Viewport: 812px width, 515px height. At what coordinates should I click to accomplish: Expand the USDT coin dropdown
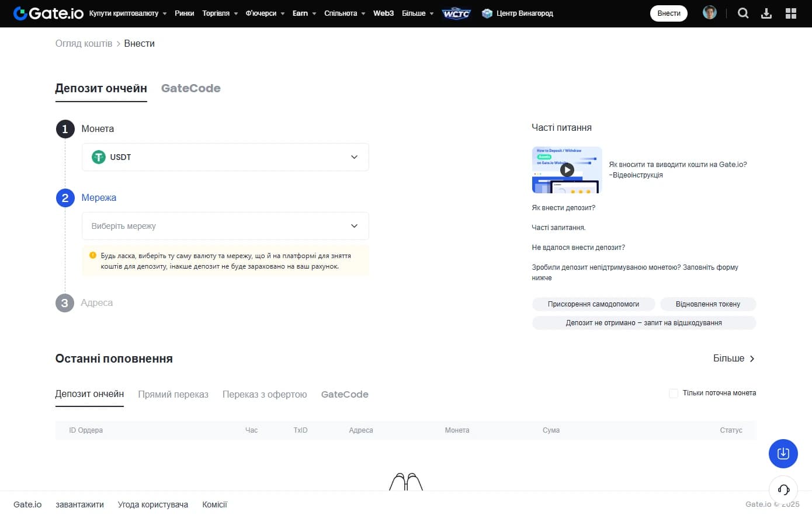click(x=225, y=157)
